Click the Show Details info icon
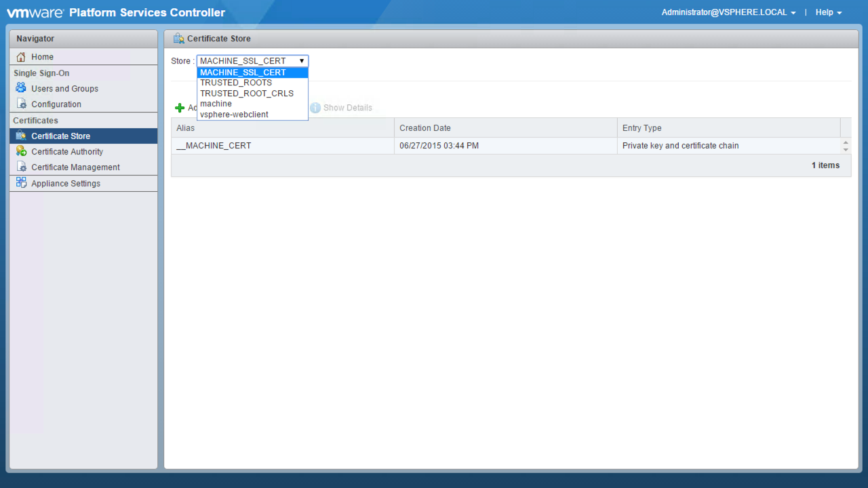The image size is (868, 488). [x=315, y=108]
